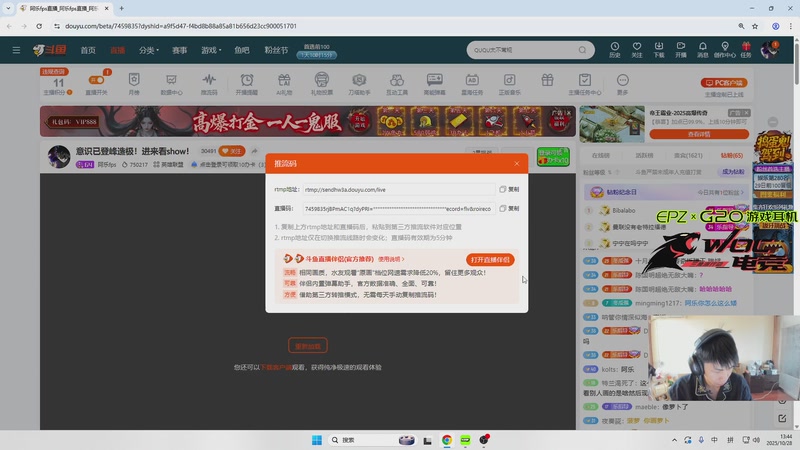
Task: Open the 月榜 icon
Action: point(134,84)
